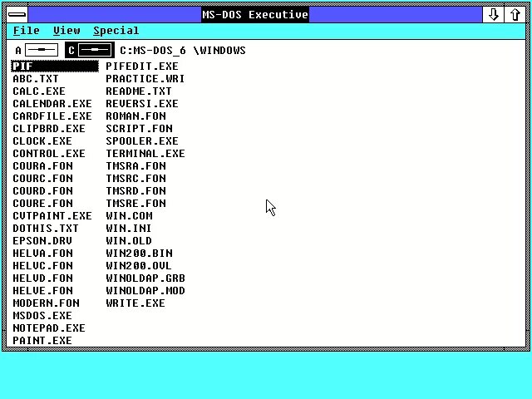Select WINOLDAP.MOD file
Screen dimensions: 532x399
pos(145,291)
